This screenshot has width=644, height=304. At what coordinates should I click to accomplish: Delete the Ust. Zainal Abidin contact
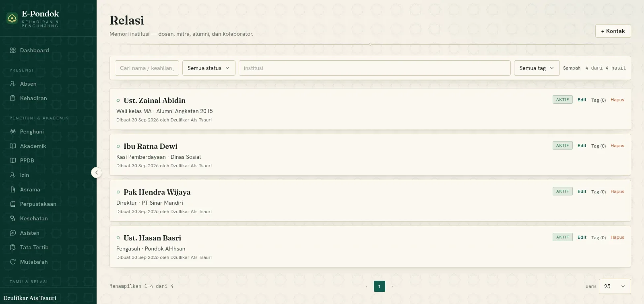coord(617,100)
